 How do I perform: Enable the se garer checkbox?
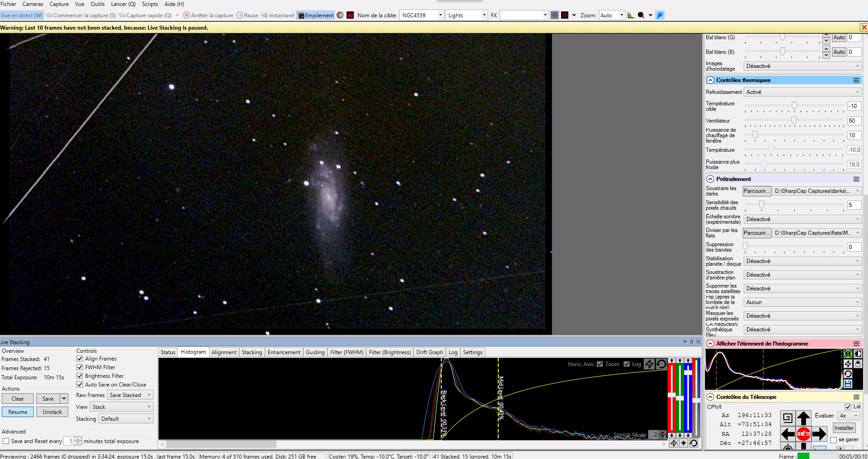point(833,440)
